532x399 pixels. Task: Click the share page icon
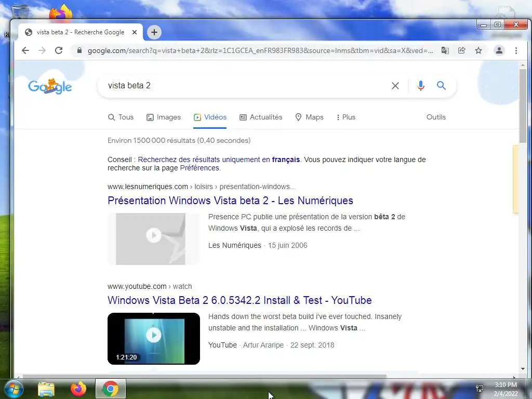(461, 50)
